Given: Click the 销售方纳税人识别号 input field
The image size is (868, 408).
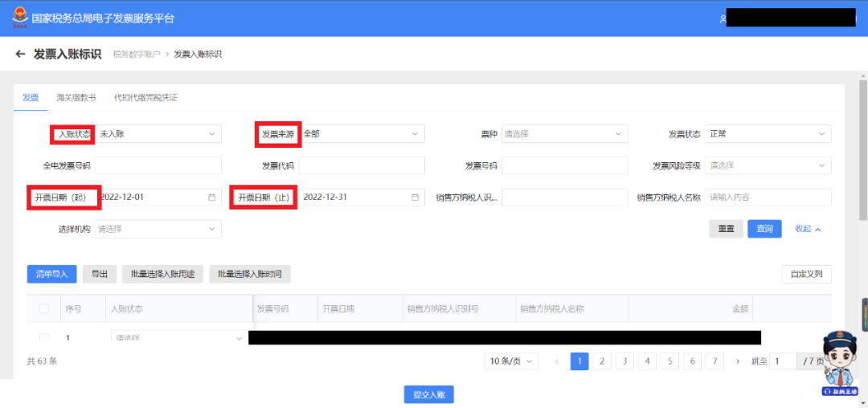Looking at the screenshot, I should (x=565, y=197).
